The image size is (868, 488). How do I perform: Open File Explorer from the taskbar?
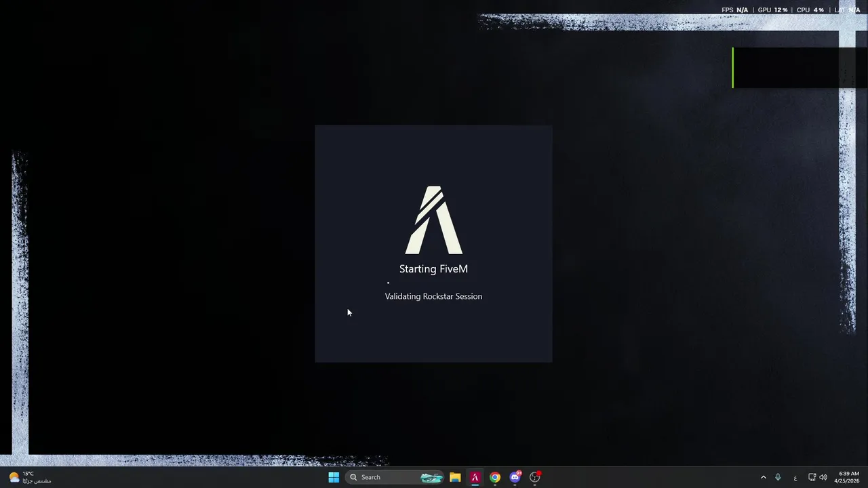(x=455, y=477)
